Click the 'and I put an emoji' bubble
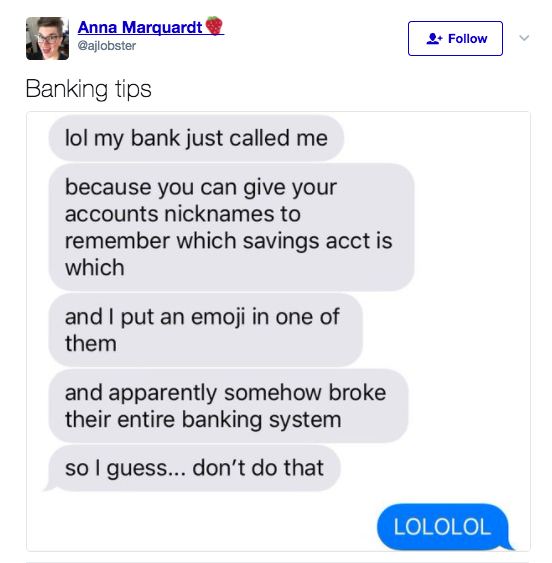 pyautogui.click(x=205, y=330)
